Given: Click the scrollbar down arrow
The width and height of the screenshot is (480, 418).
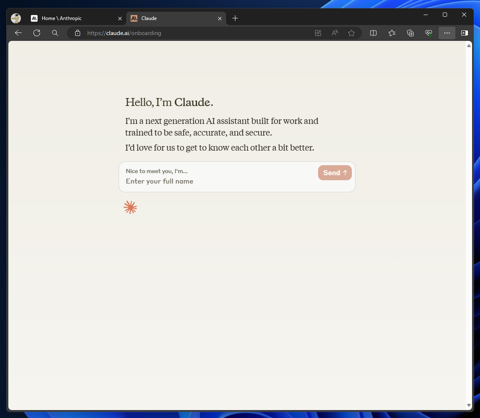Looking at the screenshot, I should pos(469,405).
